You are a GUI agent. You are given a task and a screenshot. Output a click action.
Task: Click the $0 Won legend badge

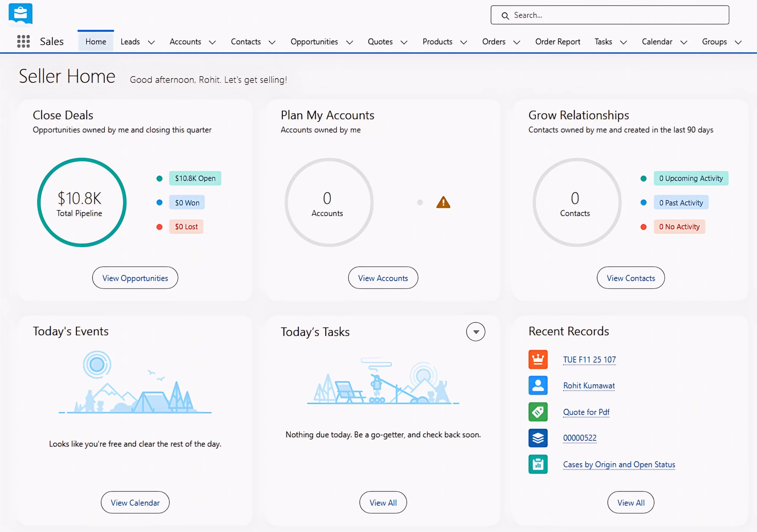(187, 203)
